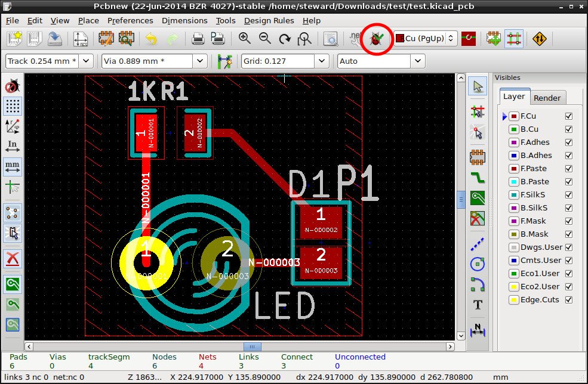Click the vertical scrollbar thumb
Viewport: 588px width, 384px height.
pos(461,199)
